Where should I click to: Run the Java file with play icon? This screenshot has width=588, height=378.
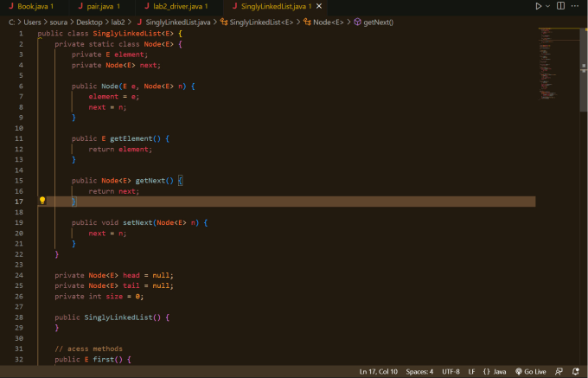538,6
